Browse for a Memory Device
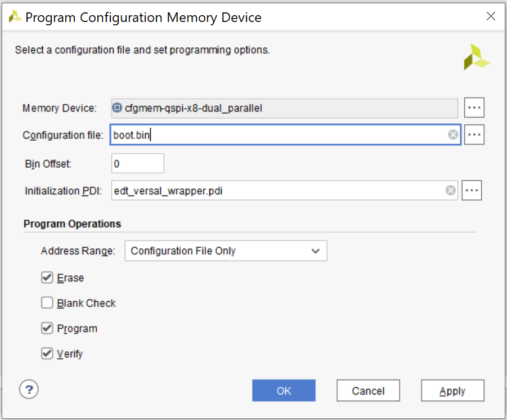The image size is (507, 420). (x=474, y=107)
